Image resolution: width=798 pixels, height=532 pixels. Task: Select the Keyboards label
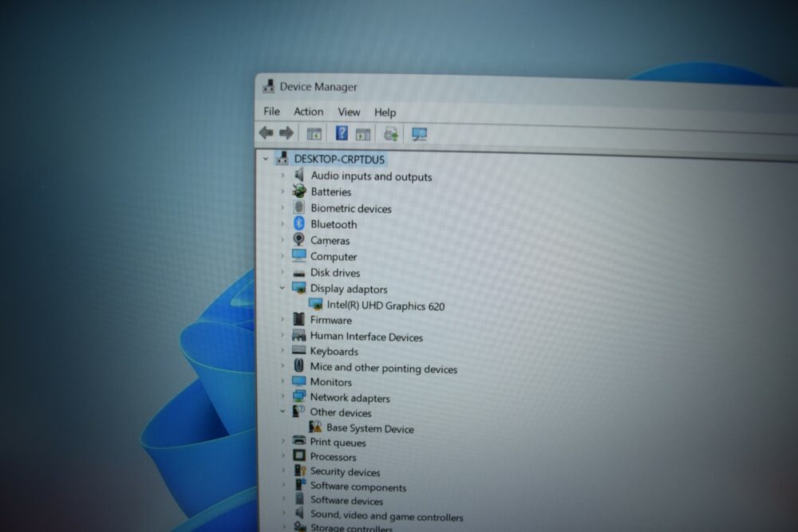coord(334,352)
